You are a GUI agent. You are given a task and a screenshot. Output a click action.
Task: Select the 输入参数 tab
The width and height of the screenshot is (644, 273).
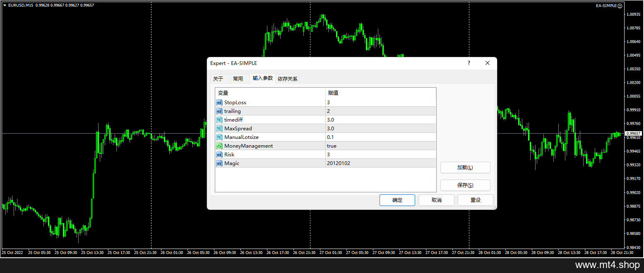(x=263, y=78)
